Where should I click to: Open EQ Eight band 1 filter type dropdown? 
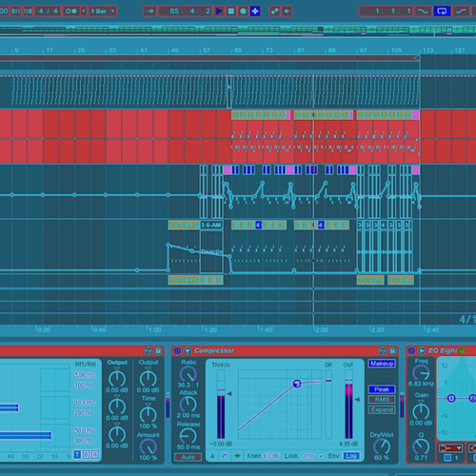pos(450,448)
